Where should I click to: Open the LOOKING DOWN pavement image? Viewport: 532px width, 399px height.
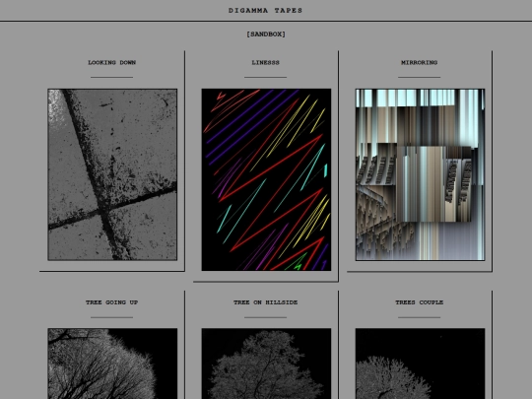[112, 174]
